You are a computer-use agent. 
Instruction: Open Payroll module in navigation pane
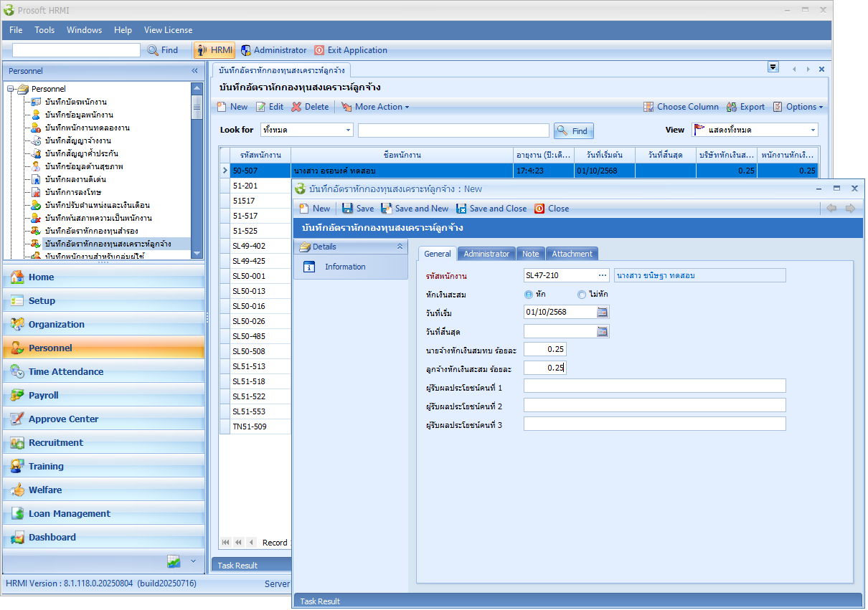[44, 395]
